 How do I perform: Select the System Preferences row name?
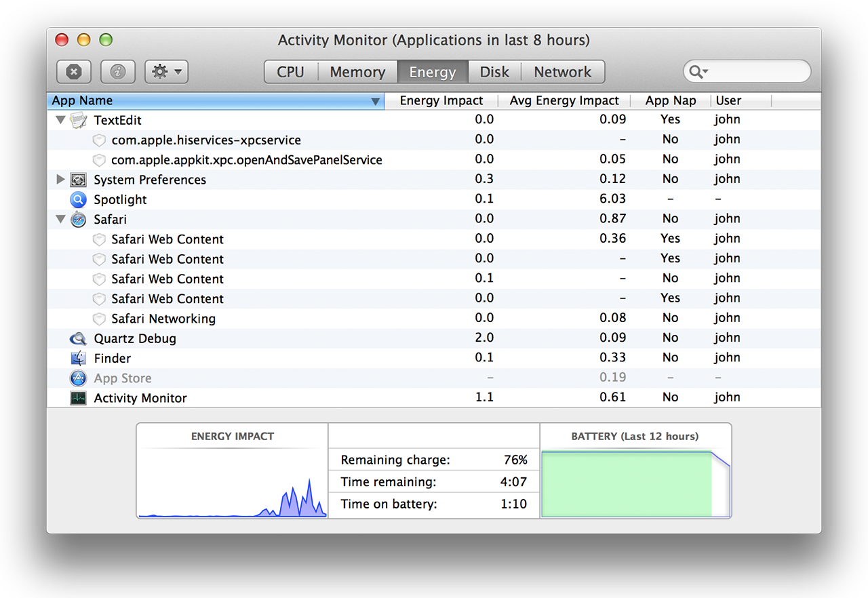tap(150, 180)
